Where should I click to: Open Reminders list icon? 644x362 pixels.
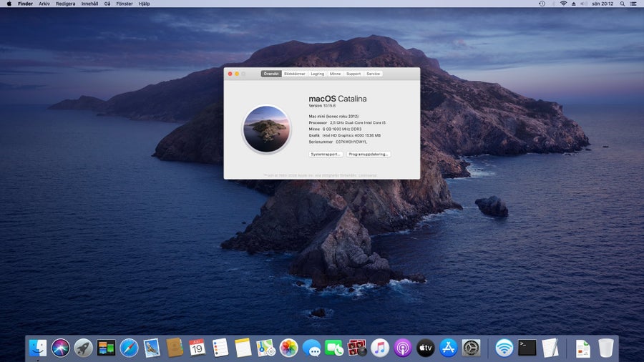[220, 348]
